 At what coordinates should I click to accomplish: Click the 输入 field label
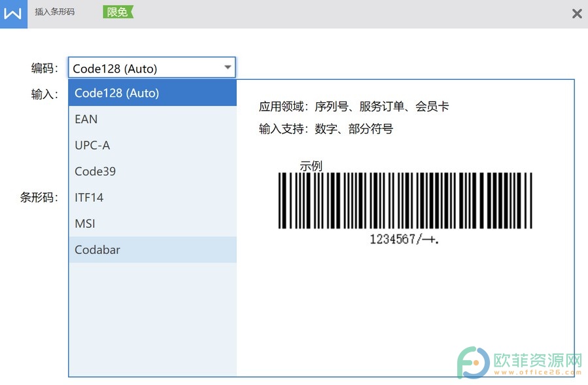coord(44,94)
